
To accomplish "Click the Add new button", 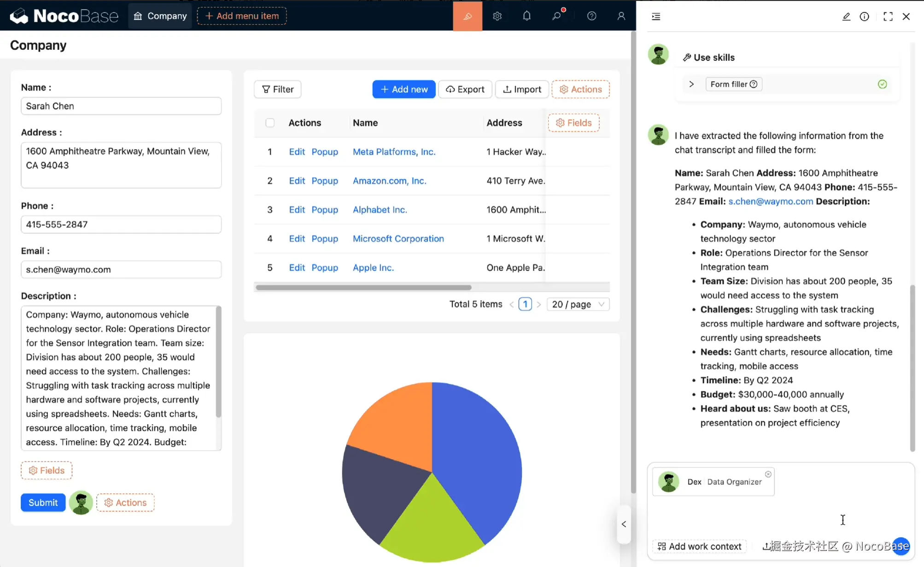I will coord(404,89).
